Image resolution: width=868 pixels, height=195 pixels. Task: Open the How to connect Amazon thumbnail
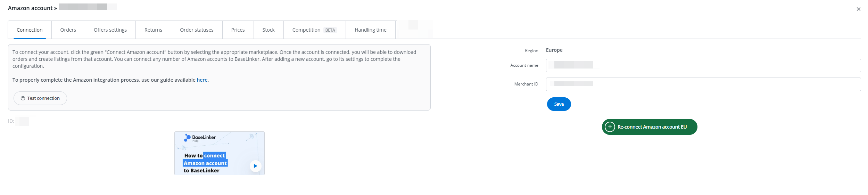coord(215,153)
